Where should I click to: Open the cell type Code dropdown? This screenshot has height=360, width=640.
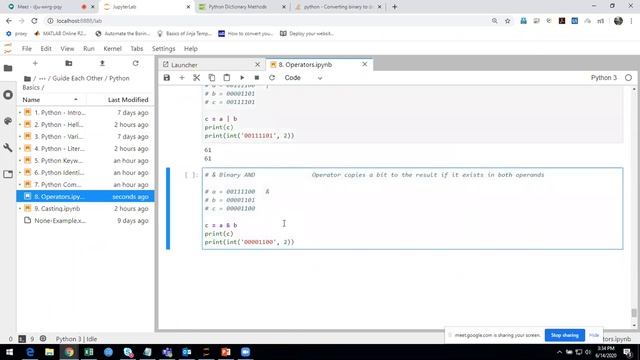pyautogui.click(x=303, y=78)
